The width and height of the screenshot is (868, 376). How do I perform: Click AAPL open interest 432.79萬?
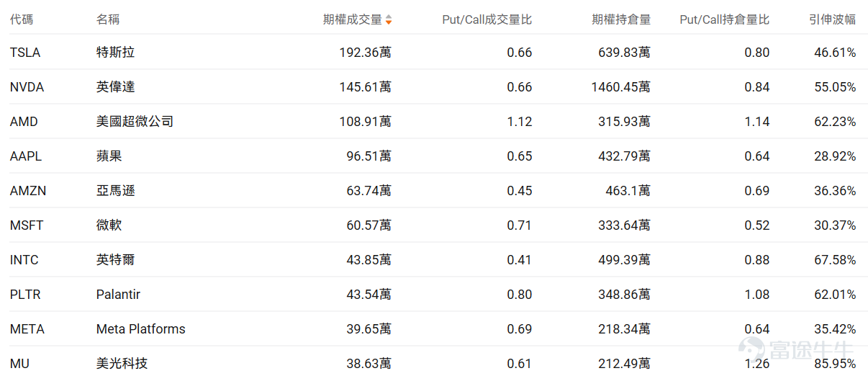pos(625,156)
